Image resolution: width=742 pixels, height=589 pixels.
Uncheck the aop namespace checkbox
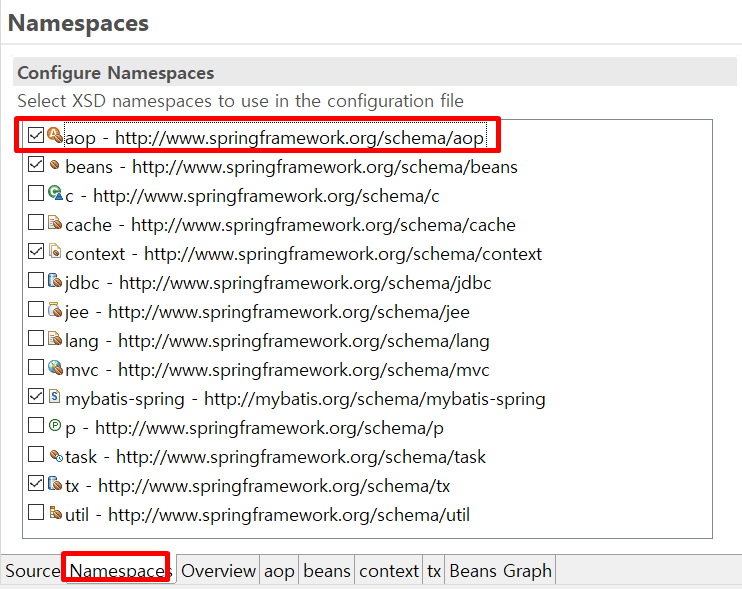coord(36,135)
